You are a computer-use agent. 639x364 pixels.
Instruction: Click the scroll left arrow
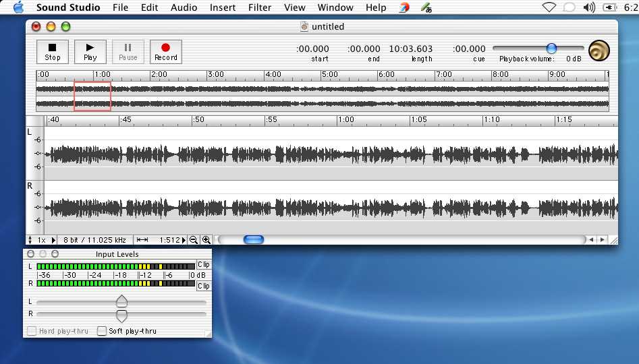coord(591,240)
